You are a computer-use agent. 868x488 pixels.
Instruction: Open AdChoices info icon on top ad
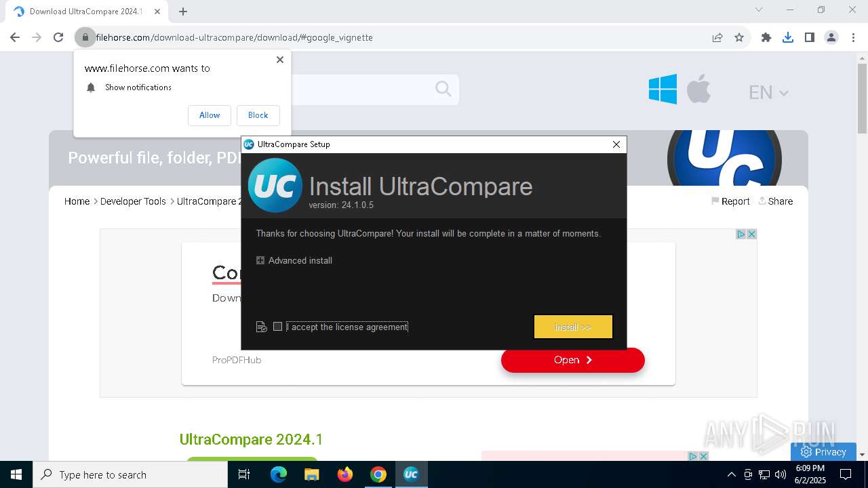point(741,234)
